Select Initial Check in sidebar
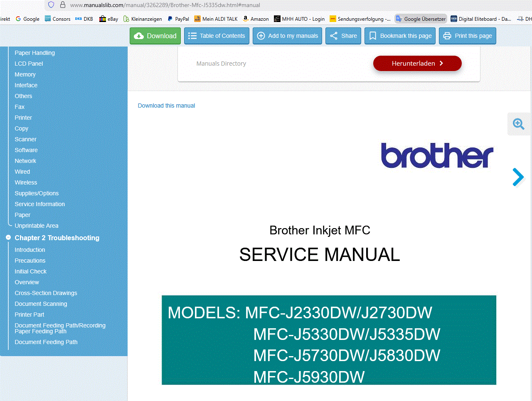 [30, 271]
